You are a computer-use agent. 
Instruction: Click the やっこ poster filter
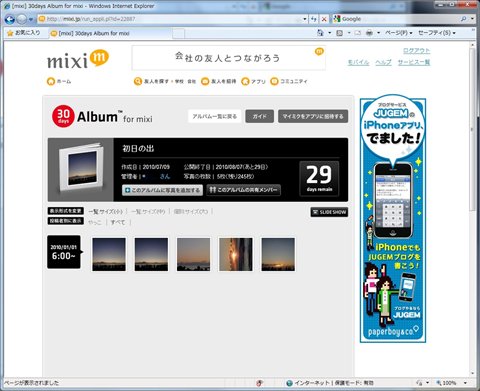95,222
